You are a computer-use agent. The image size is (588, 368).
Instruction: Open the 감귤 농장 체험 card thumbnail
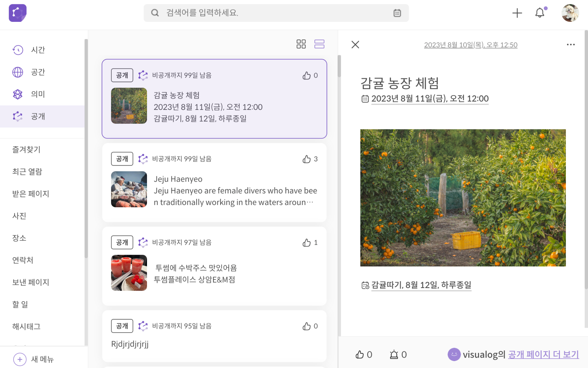tap(129, 106)
